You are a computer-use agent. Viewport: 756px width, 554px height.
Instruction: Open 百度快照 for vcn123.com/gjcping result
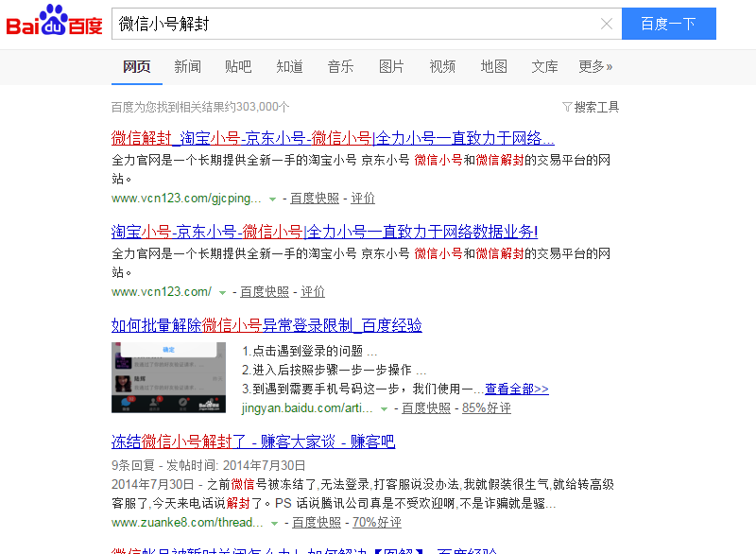click(315, 199)
